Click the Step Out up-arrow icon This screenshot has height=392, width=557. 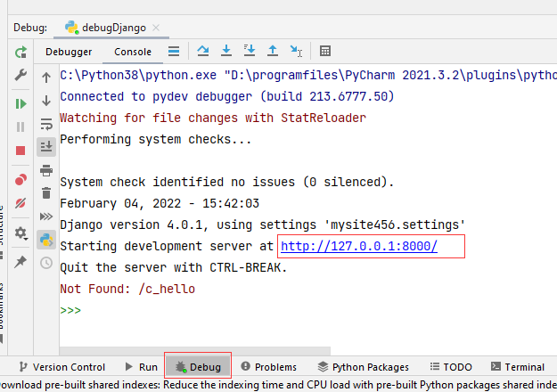pyautogui.click(x=273, y=51)
